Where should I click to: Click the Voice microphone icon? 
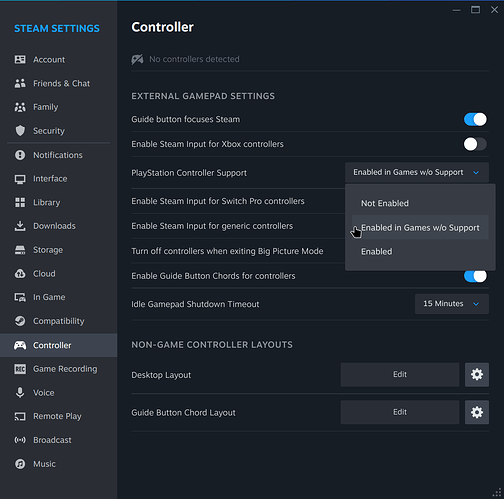pyautogui.click(x=20, y=393)
